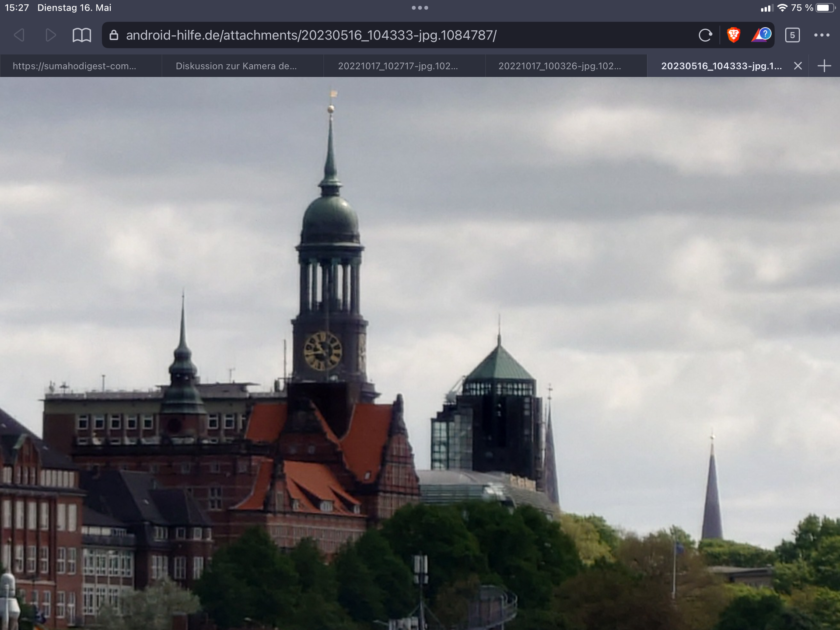Select the active 20230516_104333-jpg tab
The width and height of the screenshot is (840, 630).
tap(721, 66)
